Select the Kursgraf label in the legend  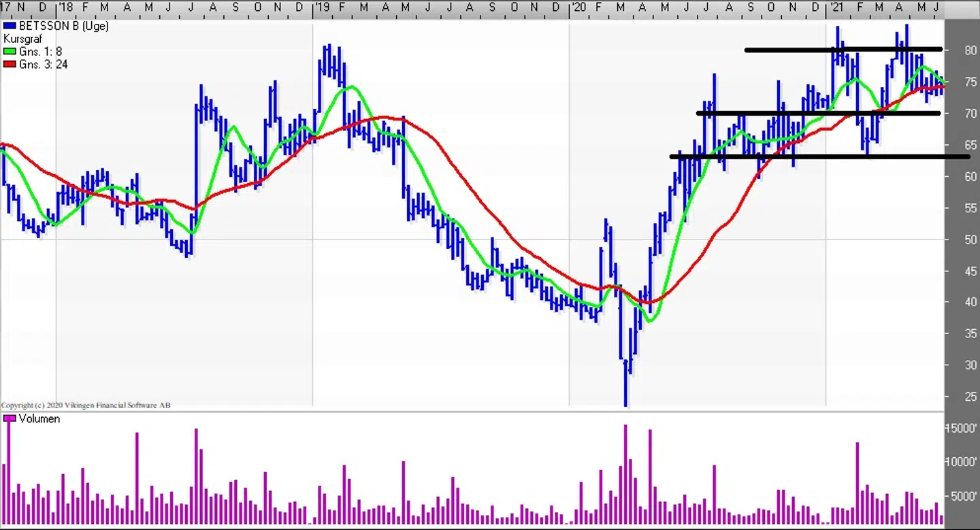pyautogui.click(x=22, y=39)
